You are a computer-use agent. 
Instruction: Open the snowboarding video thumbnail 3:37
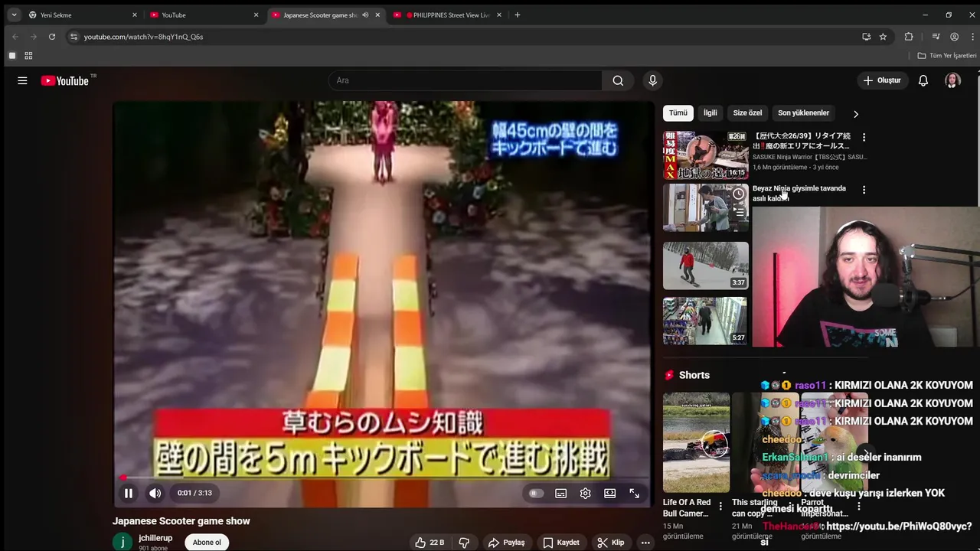[x=706, y=266]
